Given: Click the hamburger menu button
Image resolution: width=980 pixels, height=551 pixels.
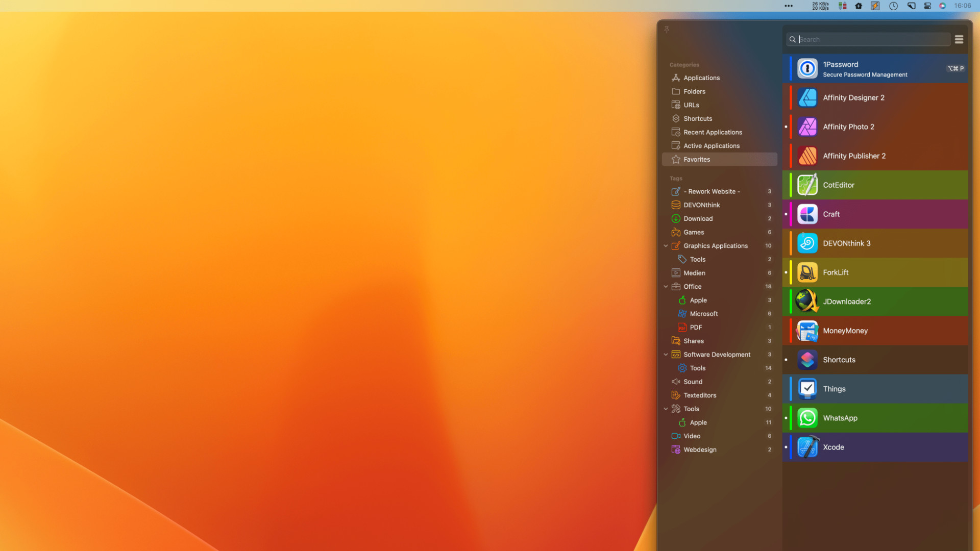Looking at the screenshot, I should [x=959, y=39].
